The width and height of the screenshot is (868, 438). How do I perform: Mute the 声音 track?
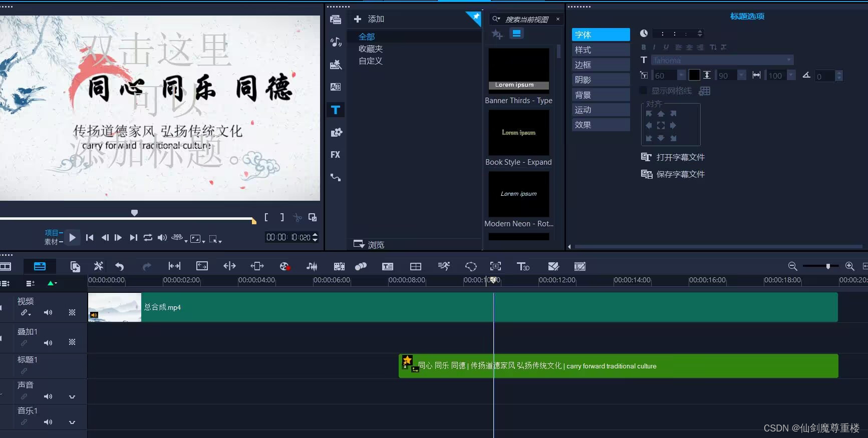point(48,396)
